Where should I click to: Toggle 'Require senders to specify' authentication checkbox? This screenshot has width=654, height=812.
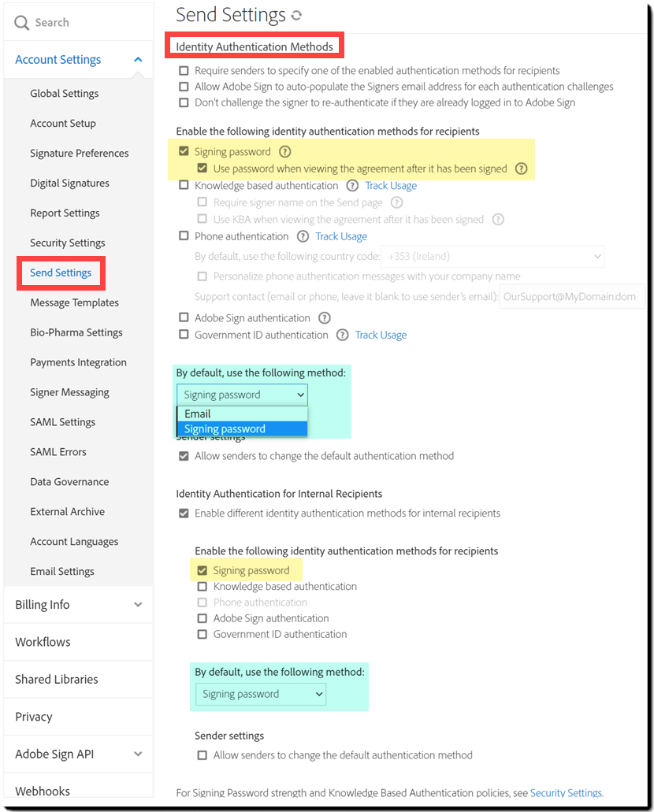pos(184,71)
